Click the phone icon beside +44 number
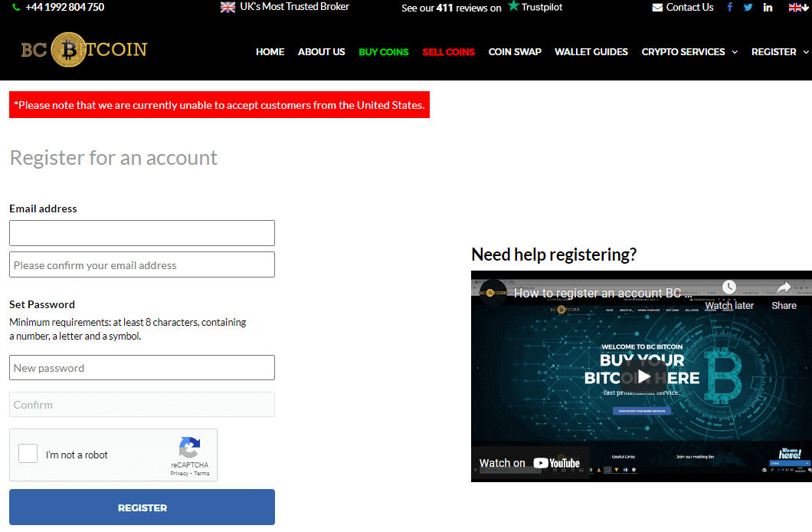This screenshot has width=812, height=532. 16,7
